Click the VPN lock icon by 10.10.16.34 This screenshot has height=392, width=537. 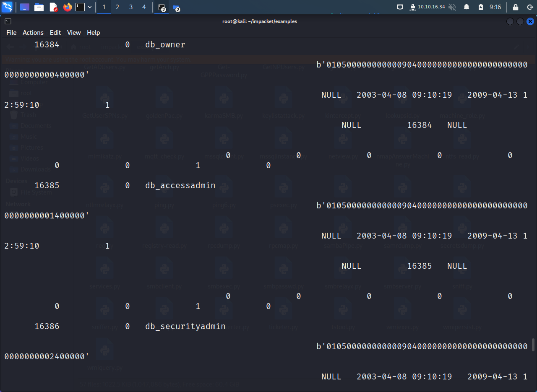pyautogui.click(x=412, y=7)
